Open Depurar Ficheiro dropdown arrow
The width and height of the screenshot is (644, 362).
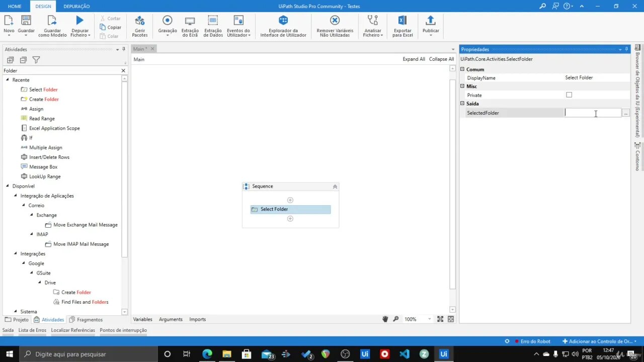[89, 35]
